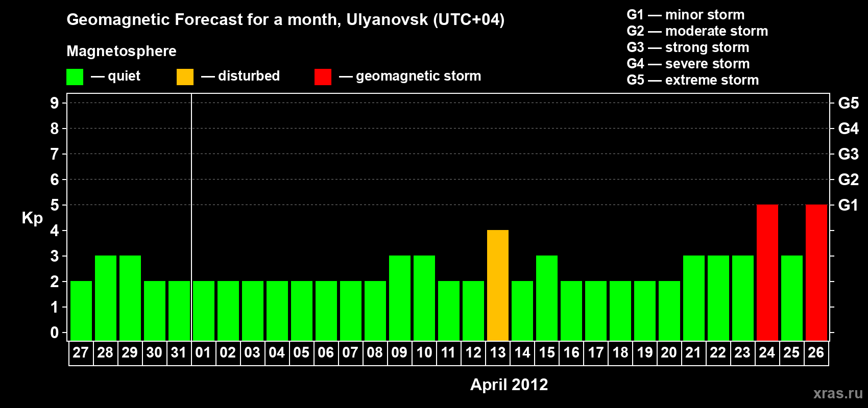Click the green bar for day 15

tap(547, 298)
